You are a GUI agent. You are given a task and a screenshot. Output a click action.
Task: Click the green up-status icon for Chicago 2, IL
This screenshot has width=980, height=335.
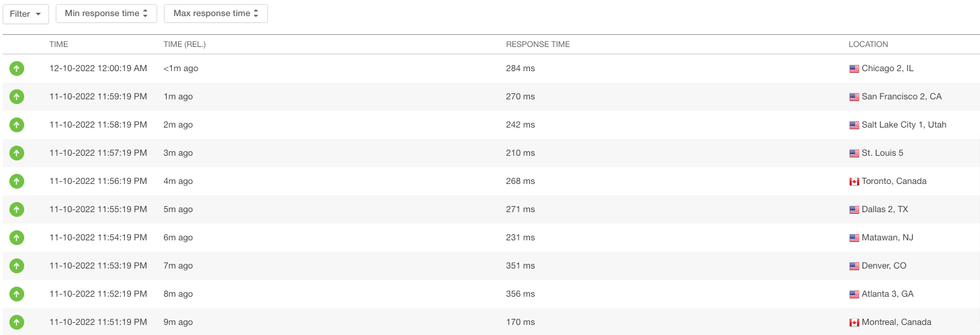[x=17, y=68]
